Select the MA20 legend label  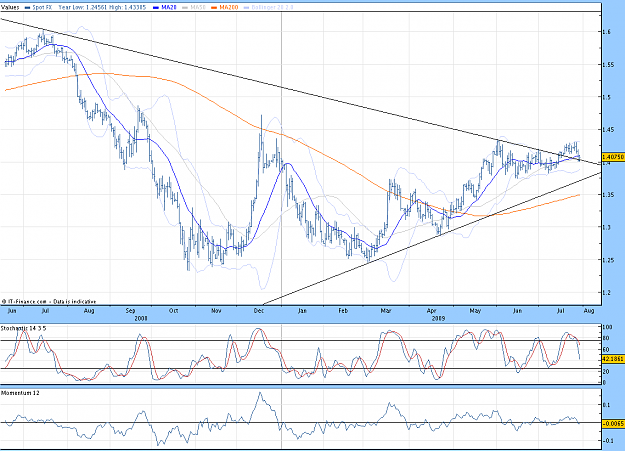coord(170,7)
